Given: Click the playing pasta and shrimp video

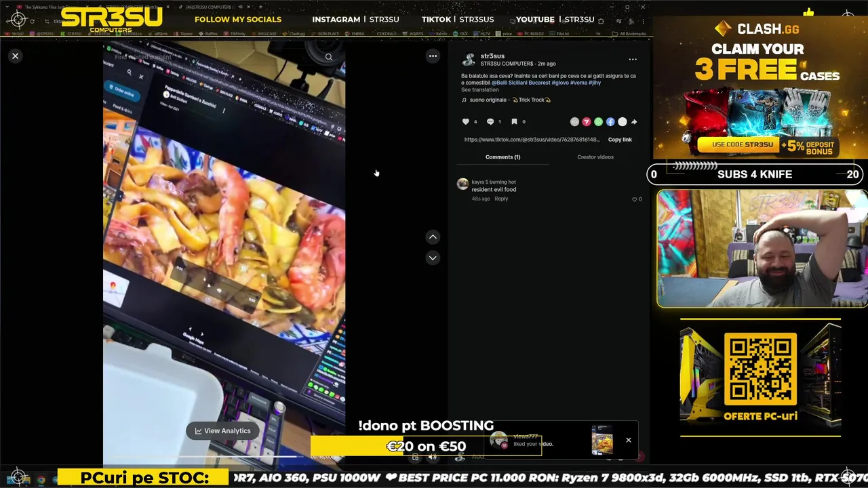Looking at the screenshot, I should (x=224, y=254).
